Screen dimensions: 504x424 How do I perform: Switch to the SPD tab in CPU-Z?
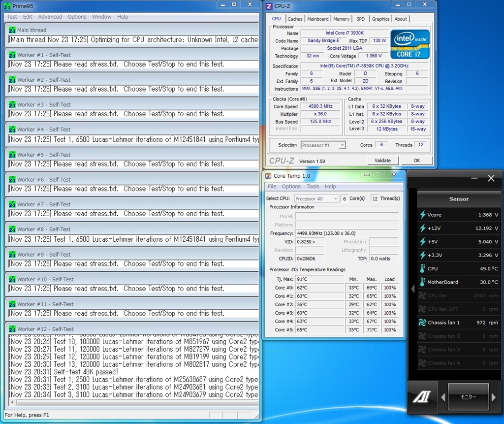pos(360,19)
